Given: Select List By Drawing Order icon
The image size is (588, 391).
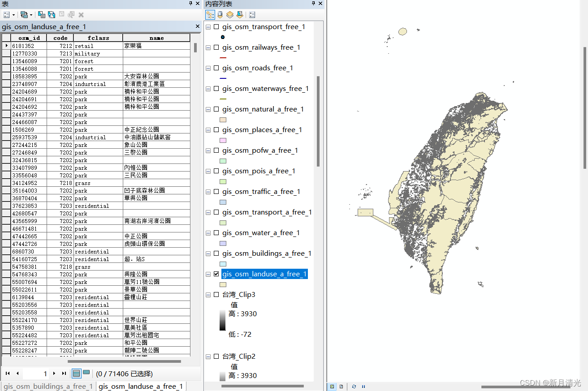Looking at the screenshot, I should click(210, 15).
